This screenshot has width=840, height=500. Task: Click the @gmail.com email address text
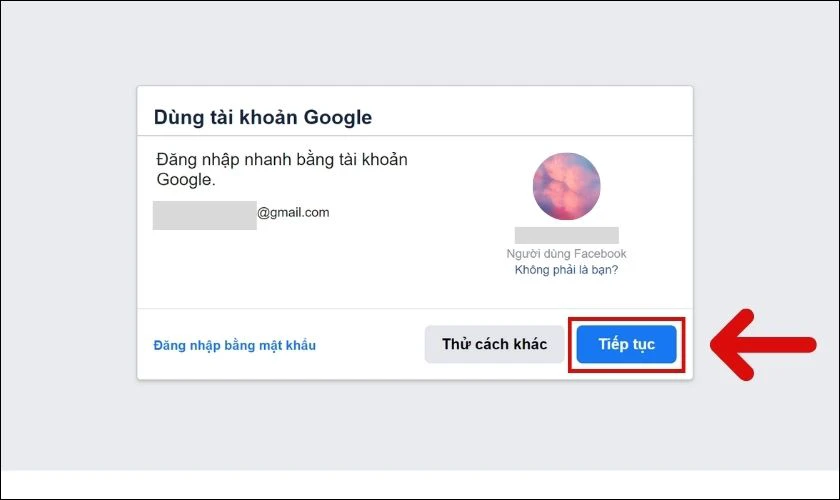tap(293, 213)
